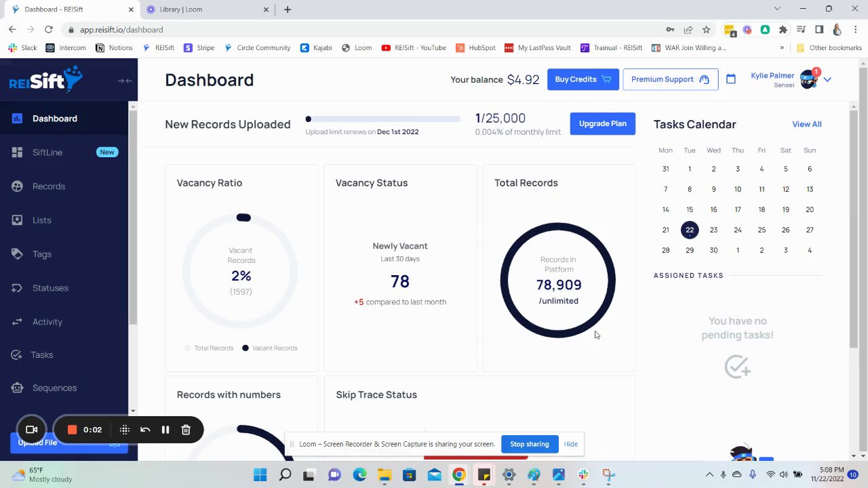The image size is (868, 488).
Task: Close the Library | Loom tab
Action: coord(267,9)
